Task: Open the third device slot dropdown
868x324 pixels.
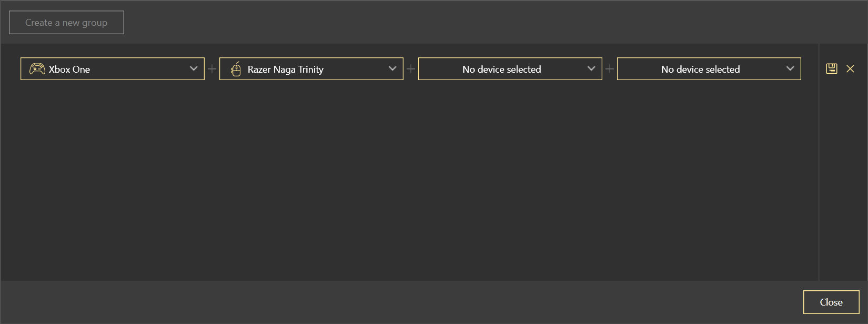Action: click(x=510, y=69)
